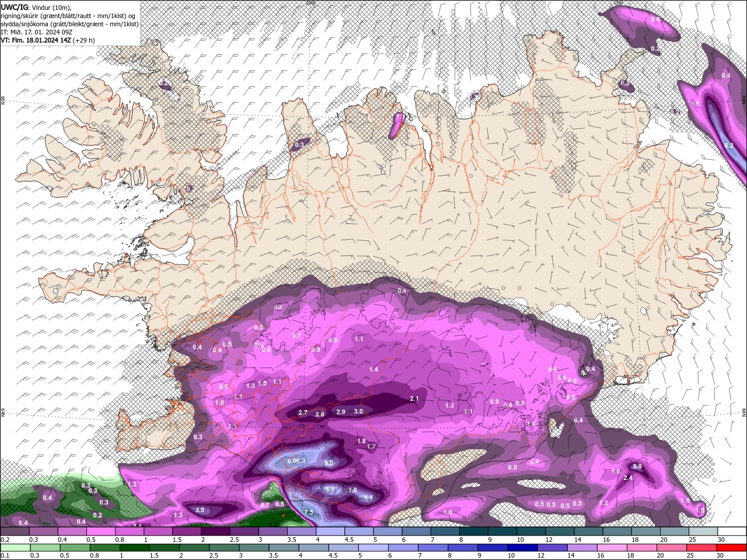Click the 5.3 value on the southern map
747x560 pixels.
point(330,490)
